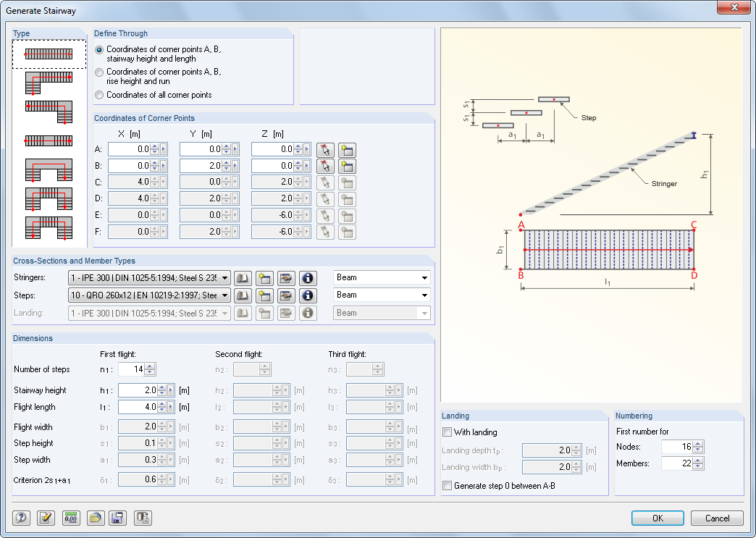Image resolution: width=756 pixels, height=538 pixels.
Task: Load saved data with folder icon
Action: [x=96, y=518]
